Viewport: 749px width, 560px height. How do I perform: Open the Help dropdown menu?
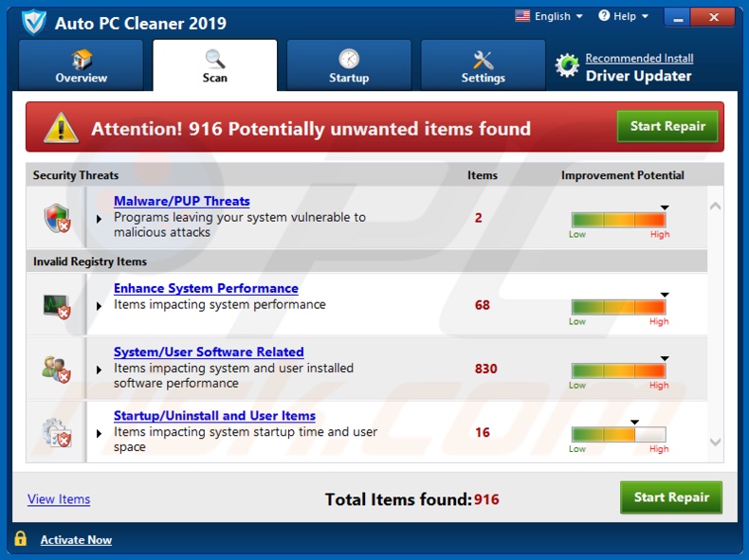pos(623,16)
